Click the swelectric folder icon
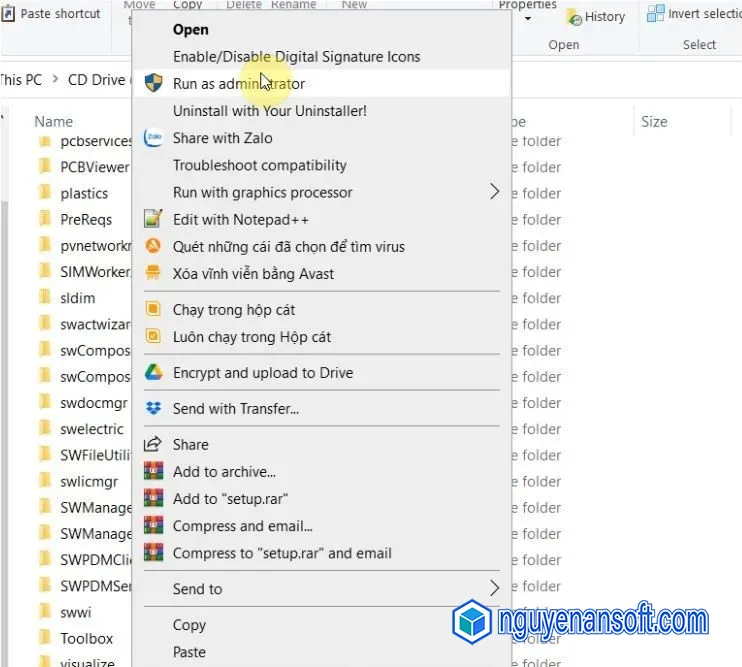Screen dimensions: 742x667 click(x=44, y=428)
